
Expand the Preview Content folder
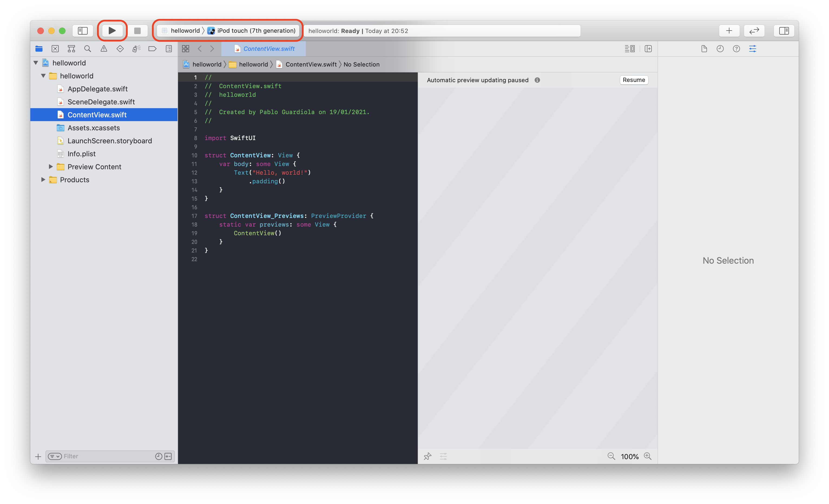pyautogui.click(x=51, y=167)
